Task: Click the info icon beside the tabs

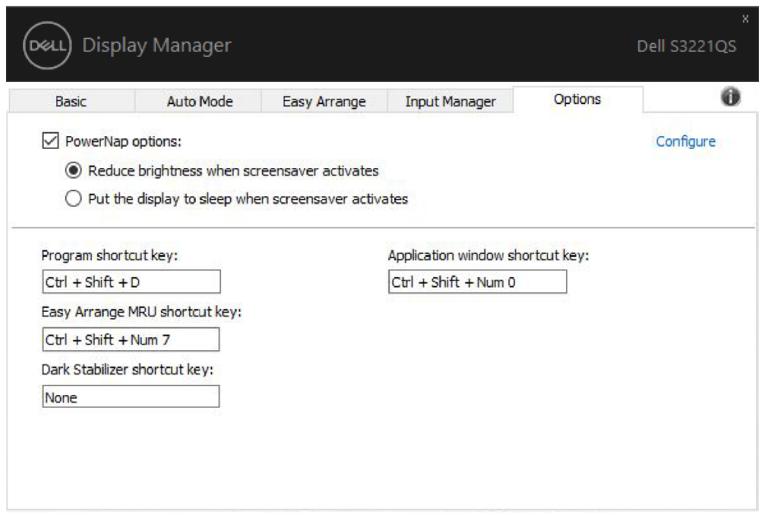Action: pos(730,97)
